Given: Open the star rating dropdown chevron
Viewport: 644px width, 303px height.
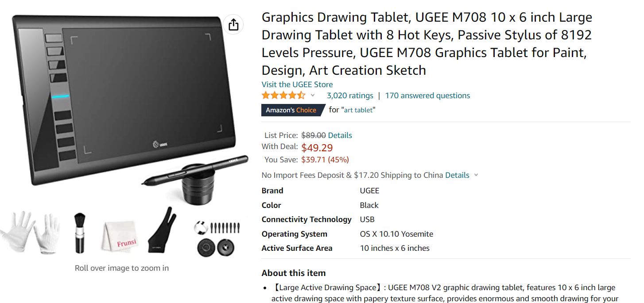Looking at the screenshot, I should (313, 95).
